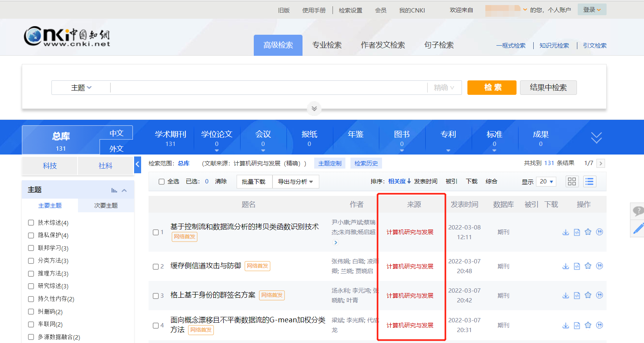Image resolution: width=644 pixels, height=343 pixels.
Task: Go to next results page arrow
Action: click(x=601, y=164)
